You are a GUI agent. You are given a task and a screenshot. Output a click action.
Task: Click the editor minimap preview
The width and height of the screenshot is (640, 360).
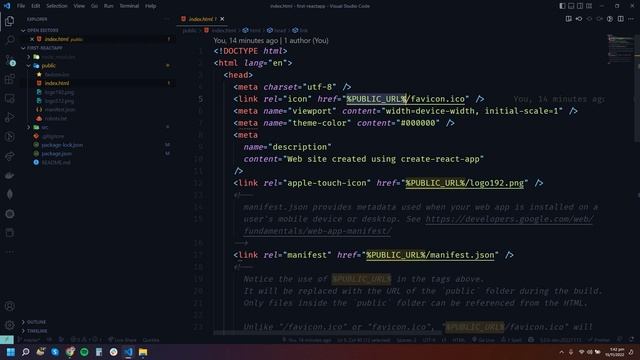pos(620,49)
